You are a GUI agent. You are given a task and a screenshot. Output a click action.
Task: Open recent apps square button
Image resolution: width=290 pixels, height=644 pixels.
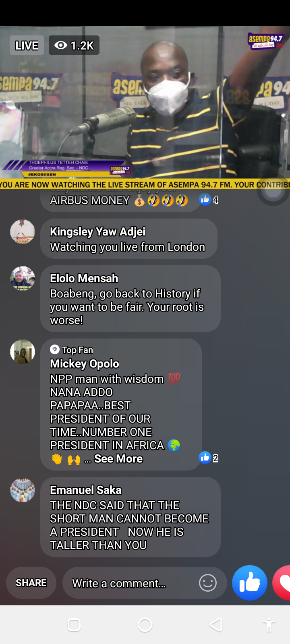(74, 625)
